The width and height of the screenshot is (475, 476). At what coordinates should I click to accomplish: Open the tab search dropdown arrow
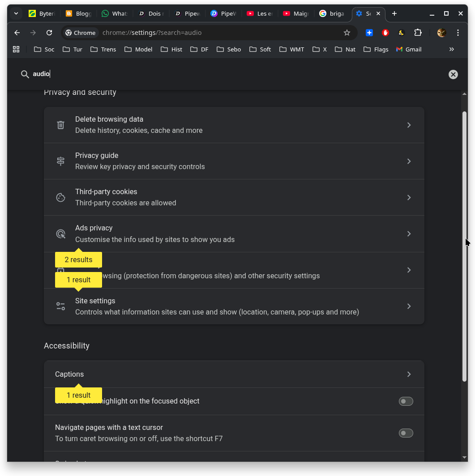(16, 13)
